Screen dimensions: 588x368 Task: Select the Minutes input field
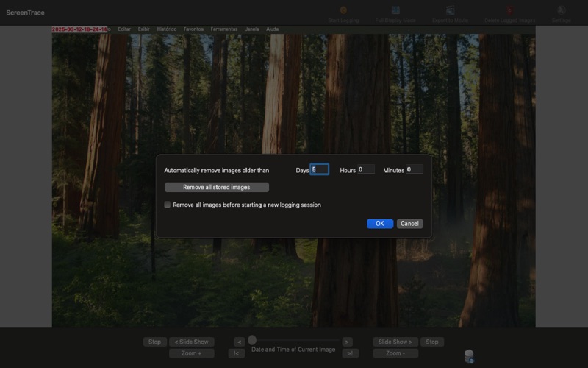tap(415, 169)
